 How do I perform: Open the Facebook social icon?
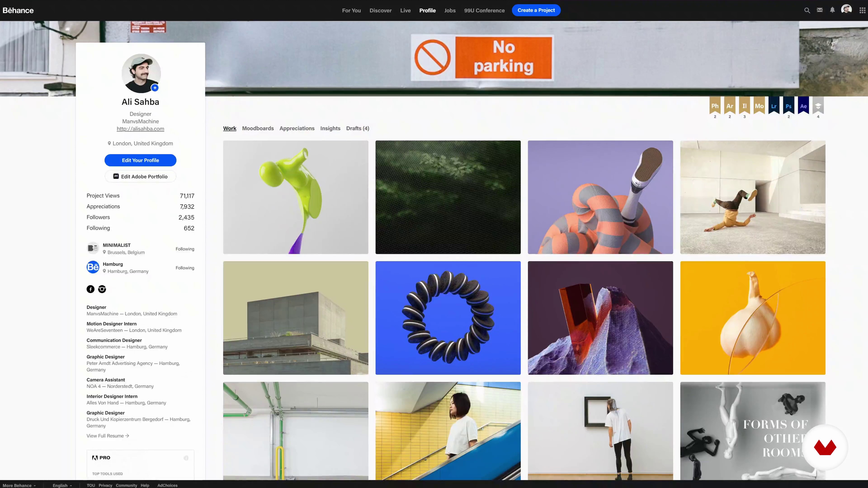91,289
